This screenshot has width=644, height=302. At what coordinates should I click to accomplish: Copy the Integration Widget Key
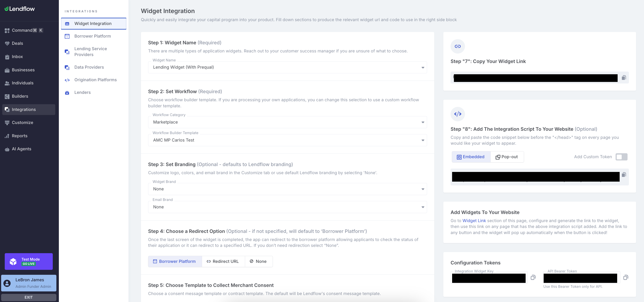533,277
